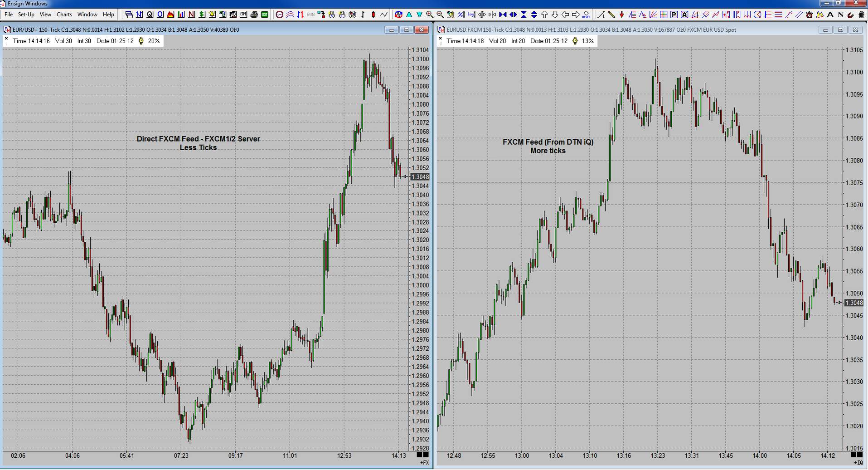Select the colored grid draw tool
Viewport: 868px width, 470px height.
click(x=664, y=15)
